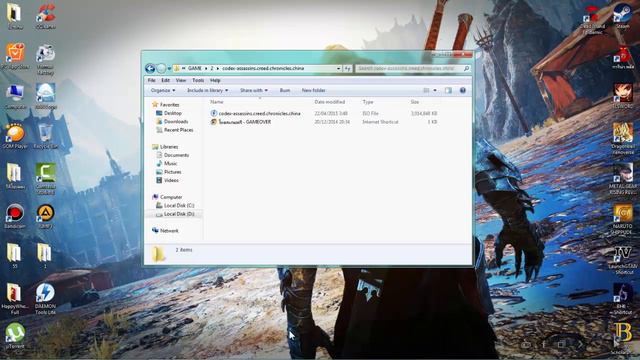The height and width of the screenshot is (360, 640).
Task: Open Desktop in the navigation pane
Action: click(x=173, y=113)
